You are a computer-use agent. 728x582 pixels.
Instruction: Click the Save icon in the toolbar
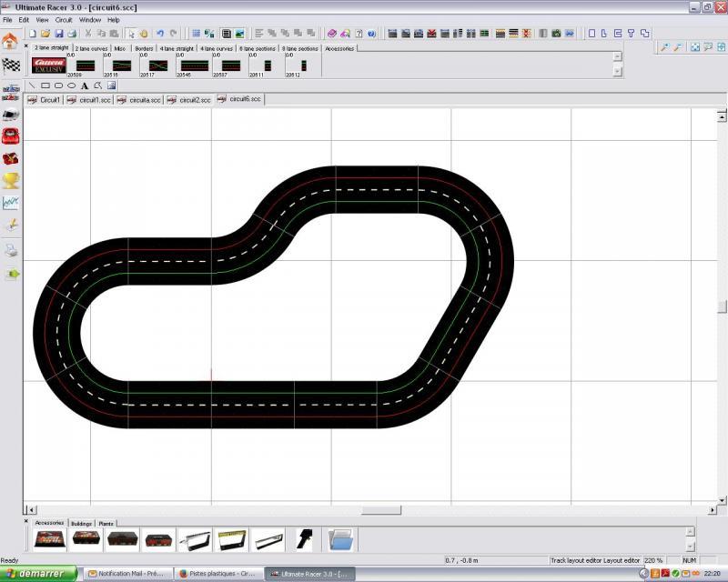pos(59,34)
